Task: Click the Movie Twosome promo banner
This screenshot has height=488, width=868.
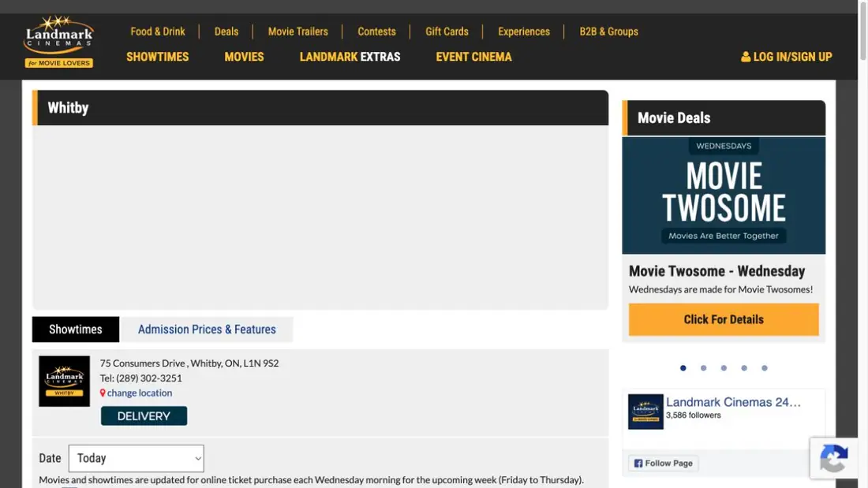Action: pyautogui.click(x=724, y=196)
